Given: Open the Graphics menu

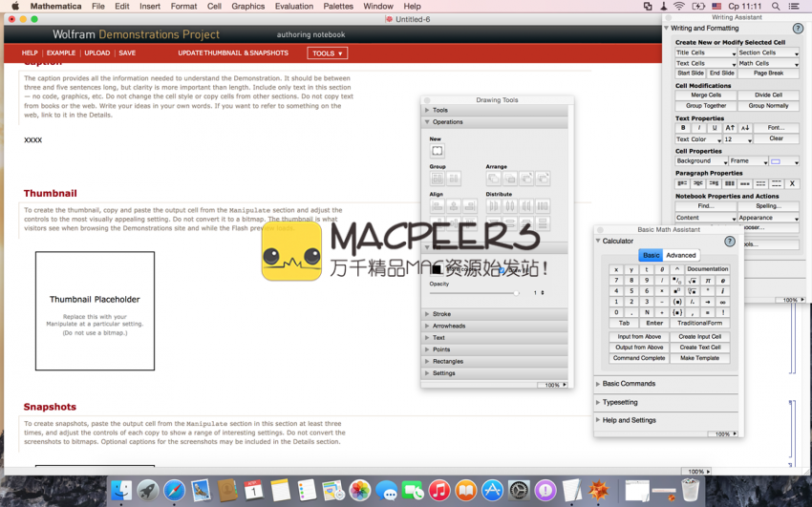Looking at the screenshot, I should pos(248,7).
